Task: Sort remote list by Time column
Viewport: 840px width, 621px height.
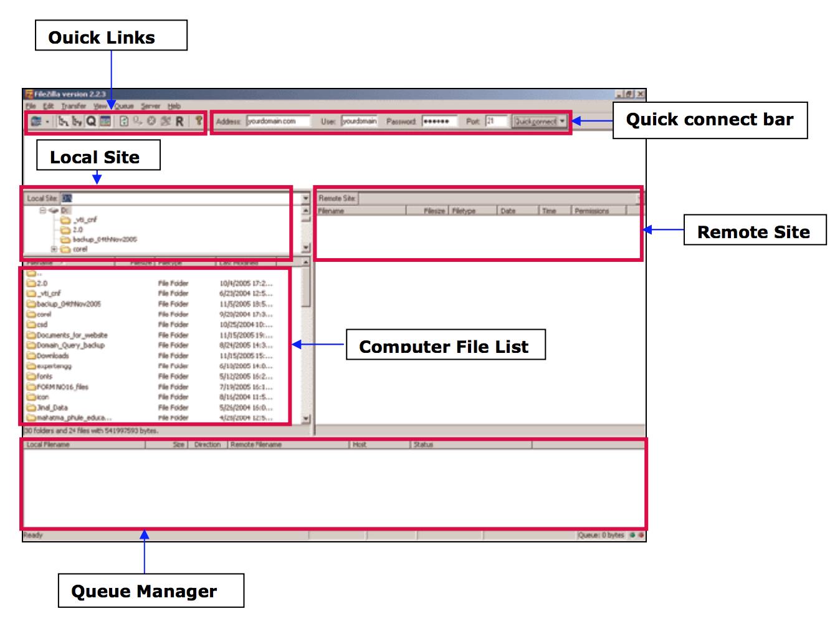Action: [555, 211]
